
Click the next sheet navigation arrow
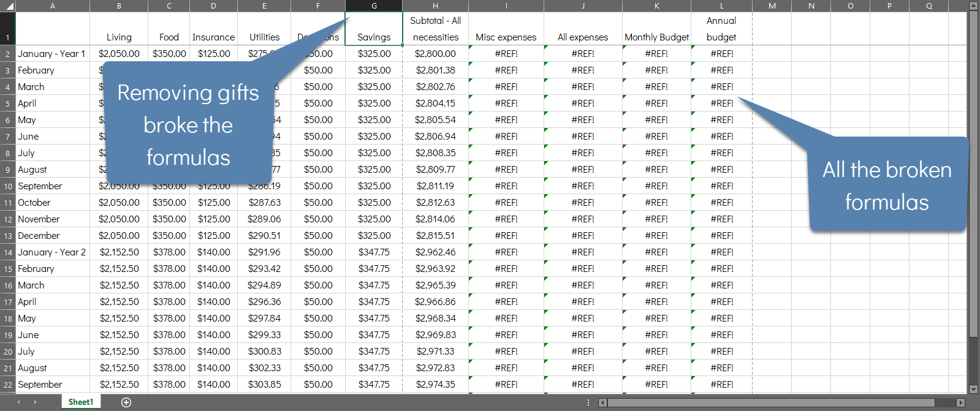pos(35,402)
